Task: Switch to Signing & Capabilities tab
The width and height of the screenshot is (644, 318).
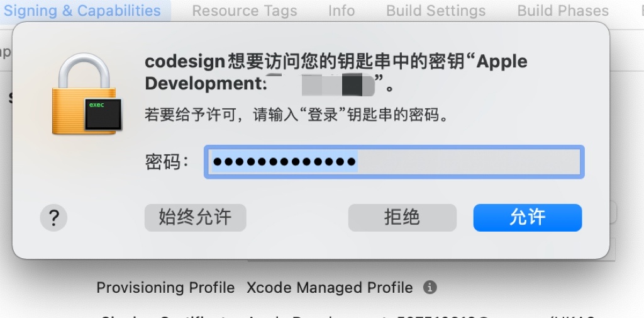Action: click(x=82, y=11)
